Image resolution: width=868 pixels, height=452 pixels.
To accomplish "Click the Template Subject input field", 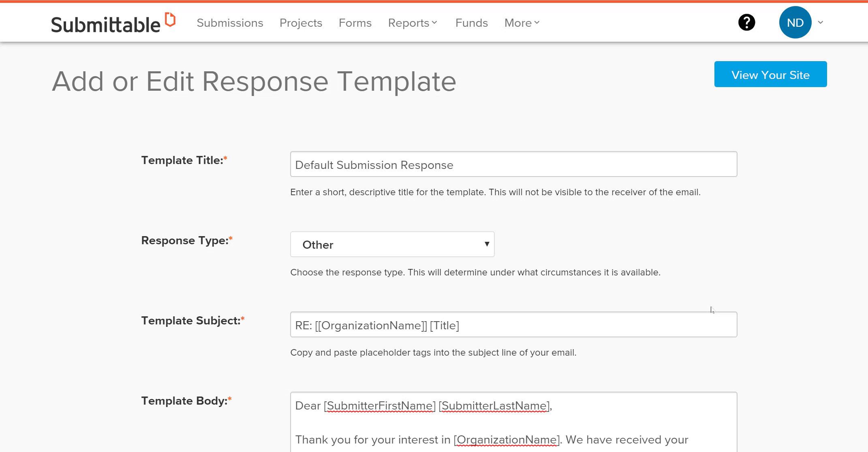I will [513, 325].
